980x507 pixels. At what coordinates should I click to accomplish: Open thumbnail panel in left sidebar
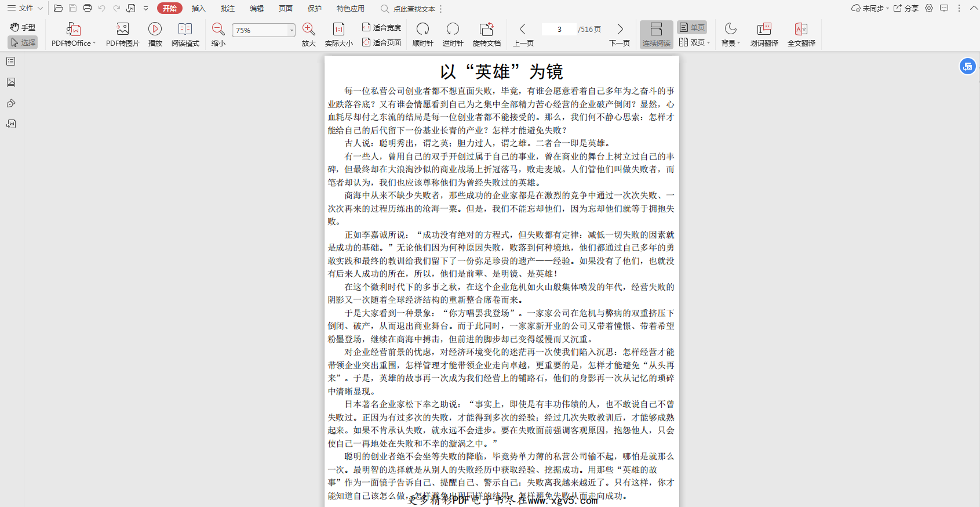point(11,82)
